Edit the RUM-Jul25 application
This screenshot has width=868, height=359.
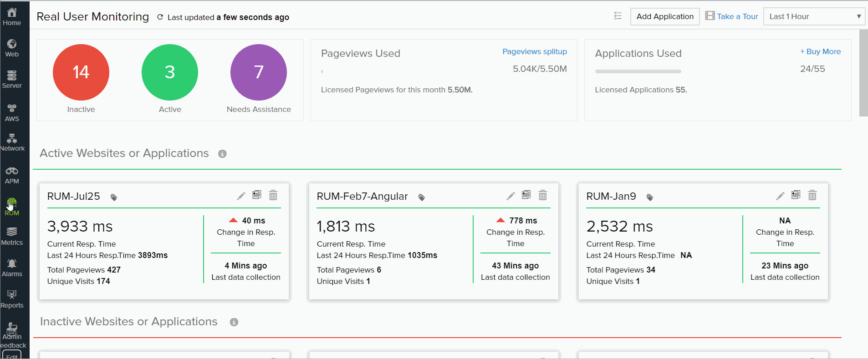click(x=241, y=196)
